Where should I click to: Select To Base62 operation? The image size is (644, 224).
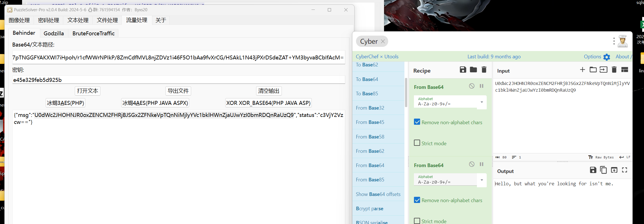pyautogui.click(x=378, y=65)
